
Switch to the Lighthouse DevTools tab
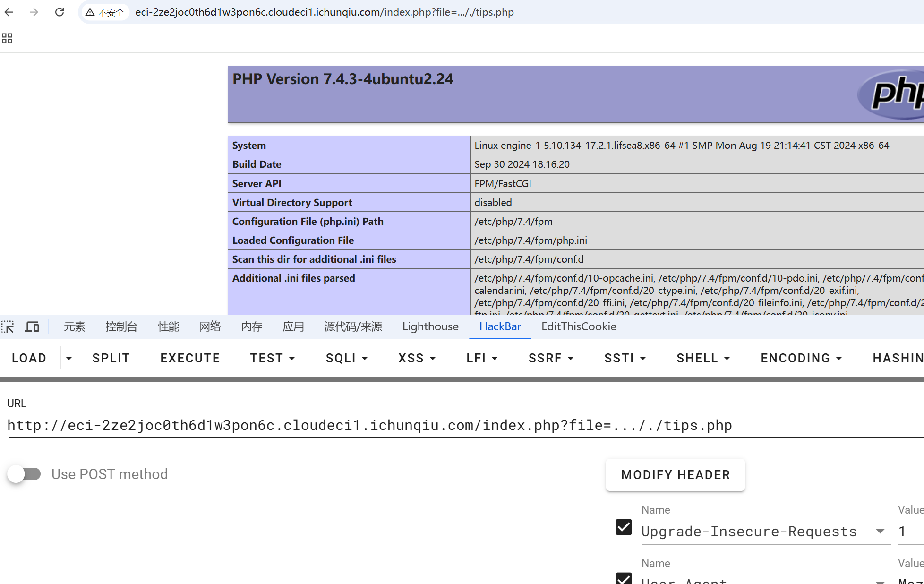(430, 326)
